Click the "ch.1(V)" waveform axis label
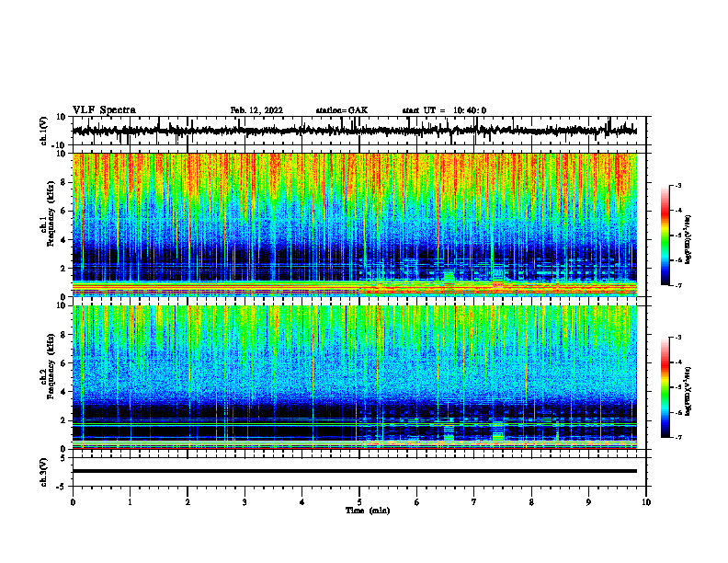728x563 pixels. [44, 131]
